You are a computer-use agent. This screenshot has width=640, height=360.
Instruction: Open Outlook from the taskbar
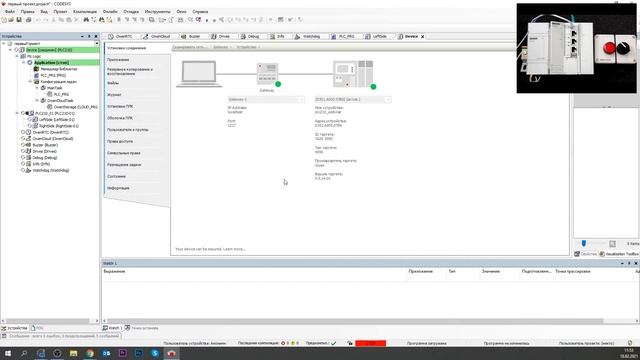coord(106,353)
